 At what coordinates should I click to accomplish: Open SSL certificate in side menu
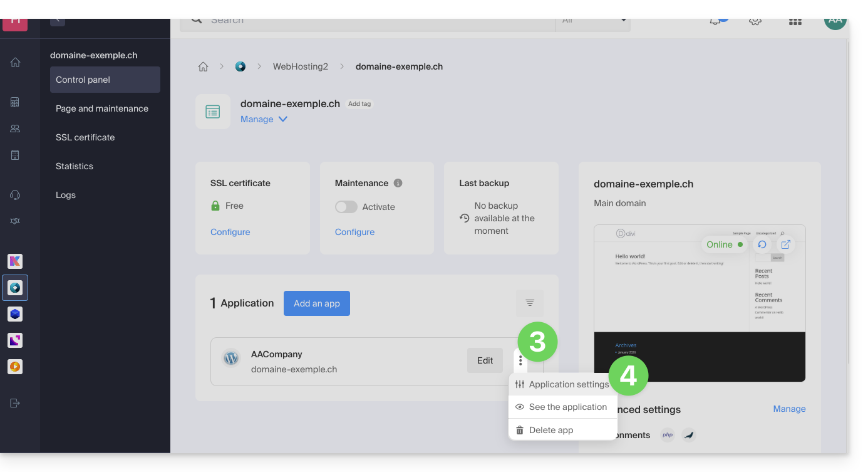[85, 137]
